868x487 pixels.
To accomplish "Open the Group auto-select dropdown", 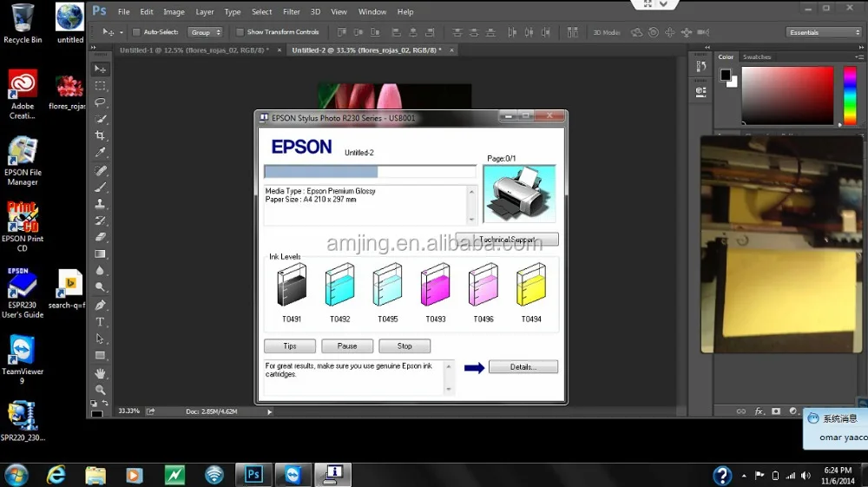I will click(x=205, y=32).
